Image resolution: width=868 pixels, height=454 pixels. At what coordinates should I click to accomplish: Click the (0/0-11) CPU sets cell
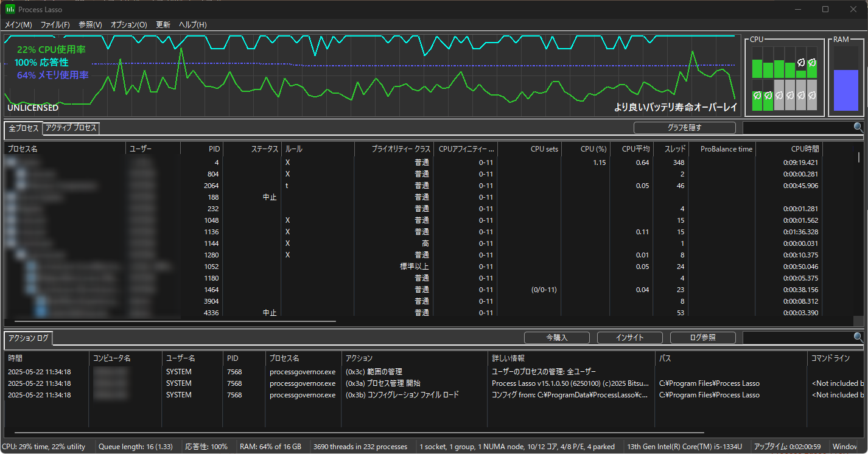544,290
